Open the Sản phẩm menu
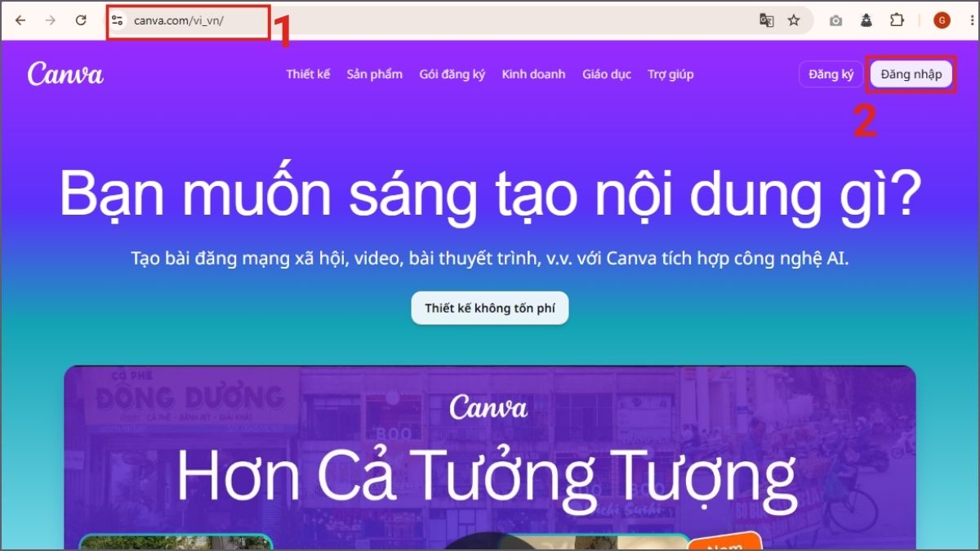Image resolution: width=980 pixels, height=551 pixels. (374, 74)
